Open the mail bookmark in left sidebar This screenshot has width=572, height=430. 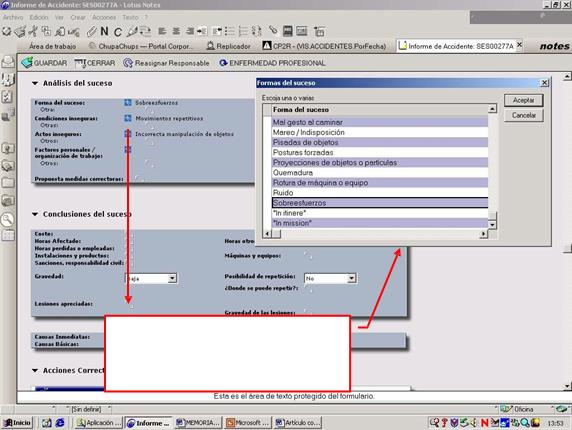pos(8,62)
